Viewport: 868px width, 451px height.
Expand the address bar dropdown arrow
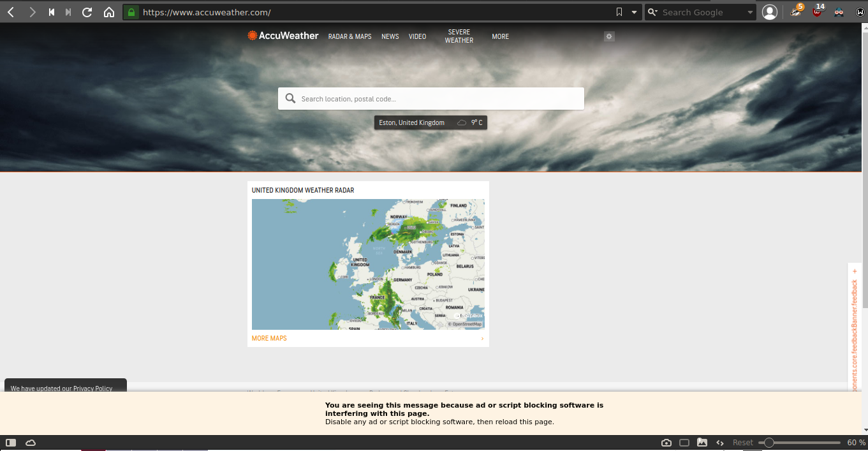click(x=634, y=12)
